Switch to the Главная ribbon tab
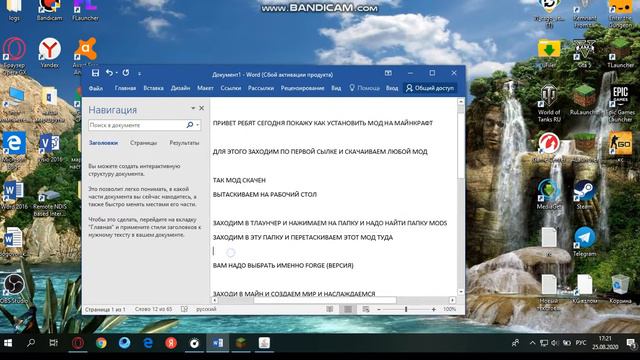The image size is (640, 360). tap(125, 88)
